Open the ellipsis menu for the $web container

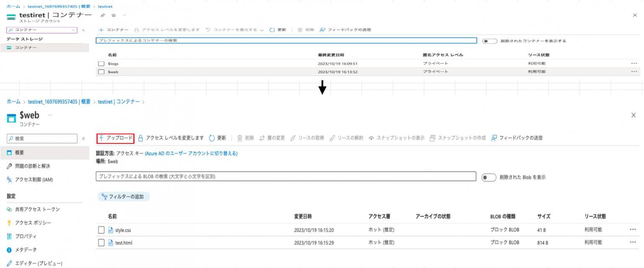(634, 71)
